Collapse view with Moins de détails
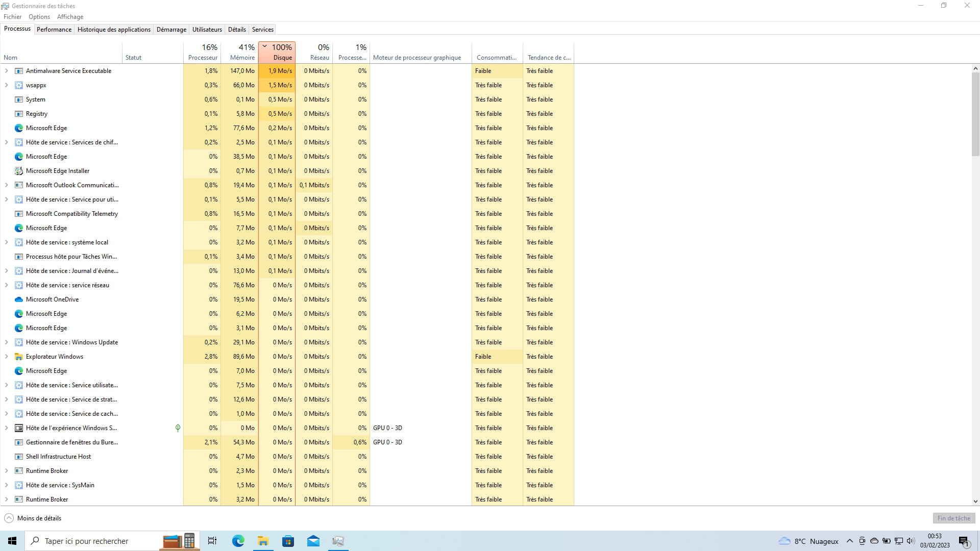The width and height of the screenshot is (980, 551). [33, 518]
